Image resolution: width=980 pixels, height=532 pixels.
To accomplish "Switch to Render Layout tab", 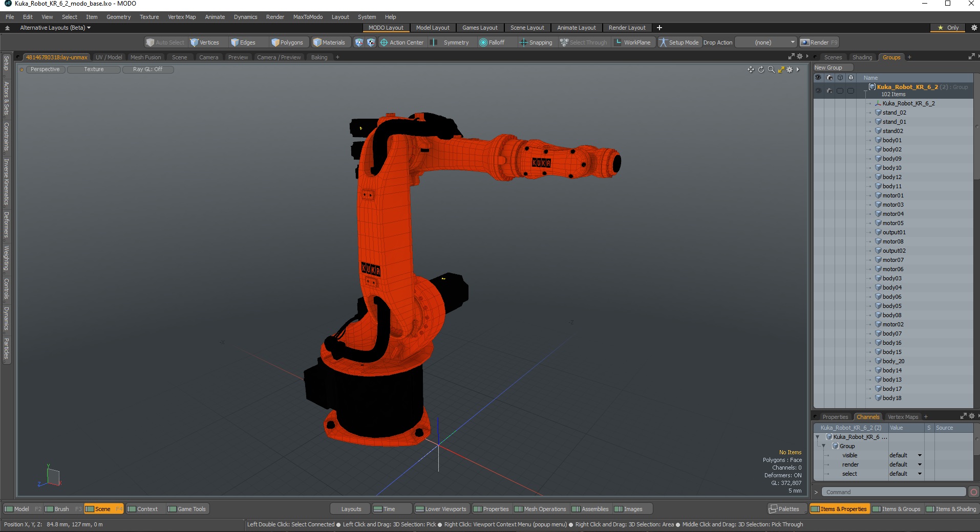I will click(627, 28).
